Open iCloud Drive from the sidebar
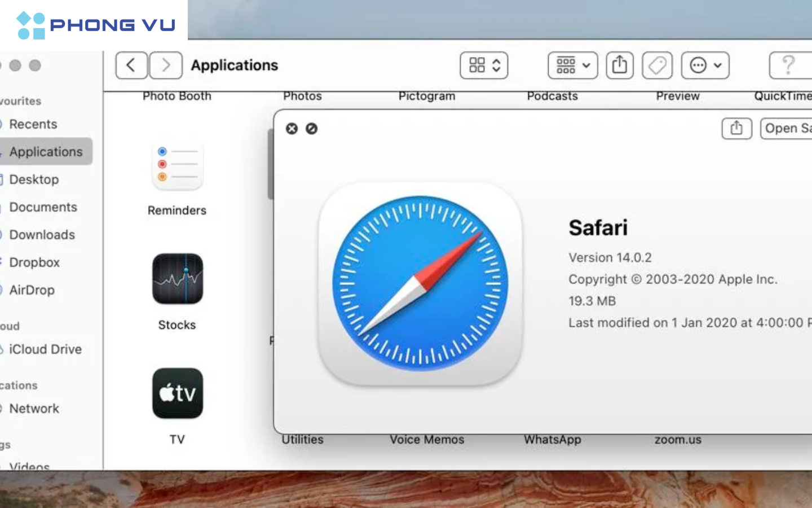Image resolution: width=812 pixels, height=508 pixels. (46, 349)
